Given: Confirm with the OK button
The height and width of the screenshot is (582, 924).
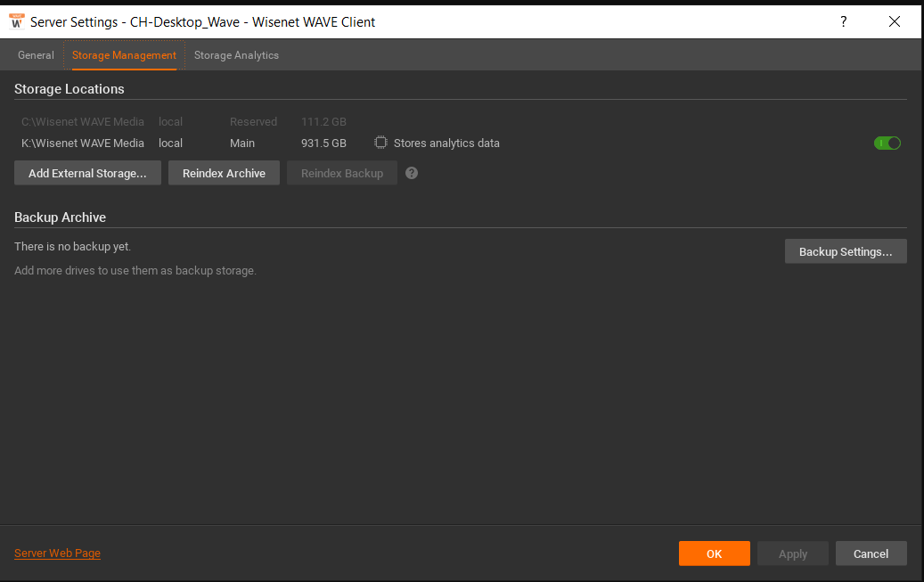Looking at the screenshot, I should pyautogui.click(x=715, y=553).
